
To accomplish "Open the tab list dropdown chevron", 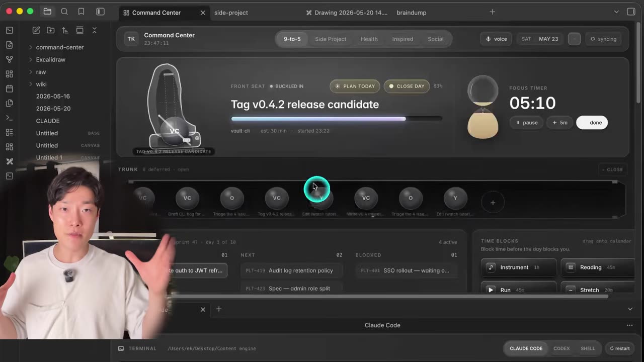I will (616, 12).
